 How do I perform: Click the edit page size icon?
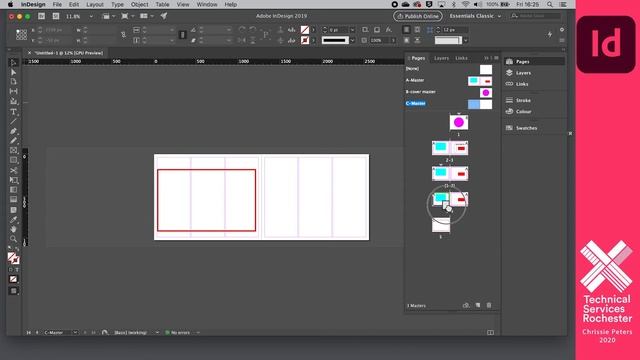466,305
